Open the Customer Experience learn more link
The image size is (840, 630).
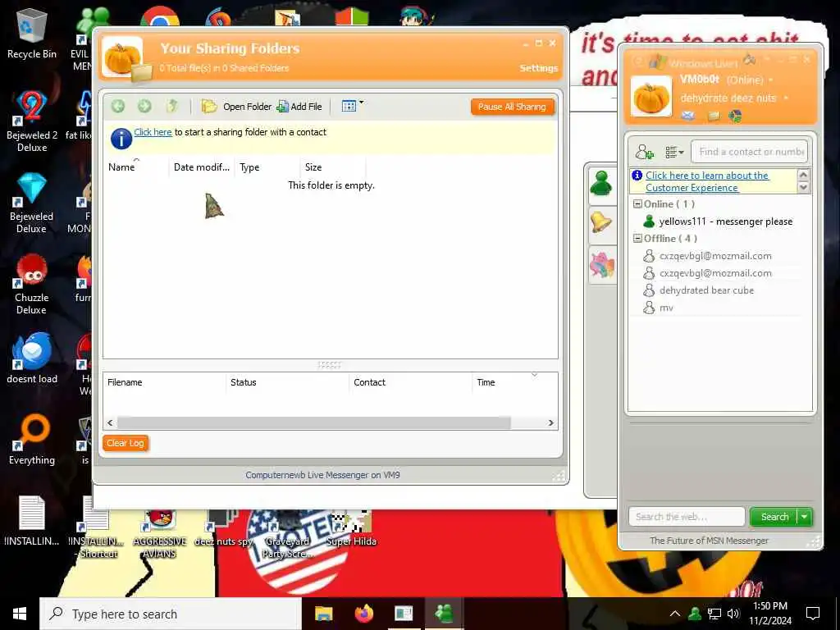[x=707, y=181]
